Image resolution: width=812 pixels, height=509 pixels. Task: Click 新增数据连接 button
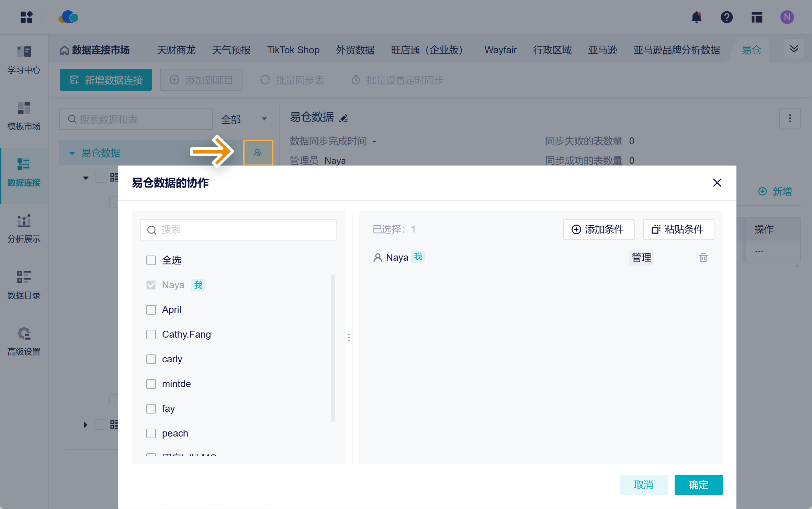coord(106,80)
